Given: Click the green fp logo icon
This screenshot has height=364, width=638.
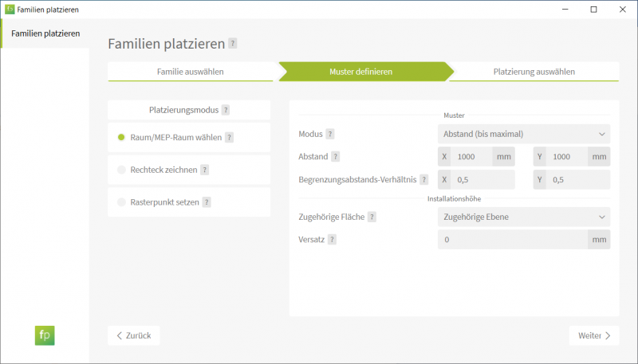Looking at the screenshot, I should tap(45, 335).
